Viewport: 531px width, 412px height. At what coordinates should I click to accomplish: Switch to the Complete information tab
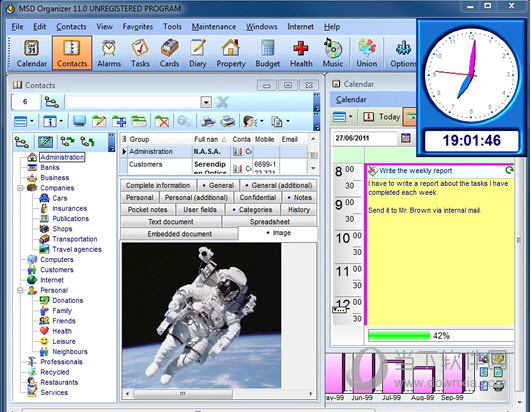pyautogui.click(x=158, y=185)
